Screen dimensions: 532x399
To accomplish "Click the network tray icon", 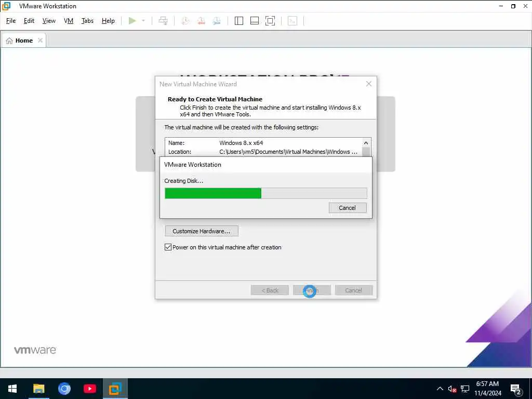I will click(x=465, y=389).
